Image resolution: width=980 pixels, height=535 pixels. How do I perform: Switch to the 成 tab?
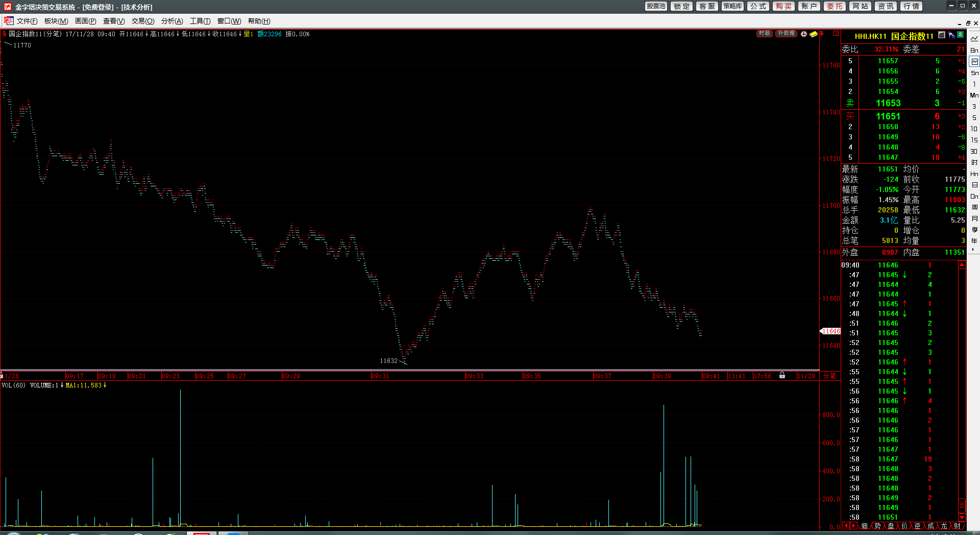pos(931,526)
